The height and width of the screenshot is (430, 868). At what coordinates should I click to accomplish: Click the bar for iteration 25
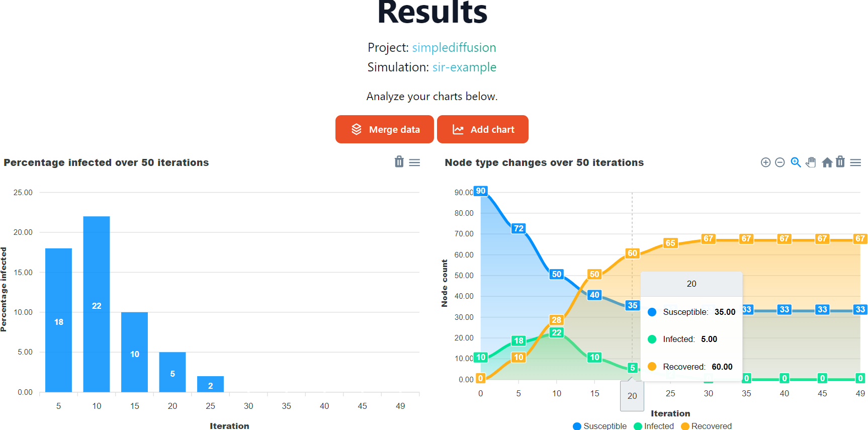pyautogui.click(x=210, y=384)
